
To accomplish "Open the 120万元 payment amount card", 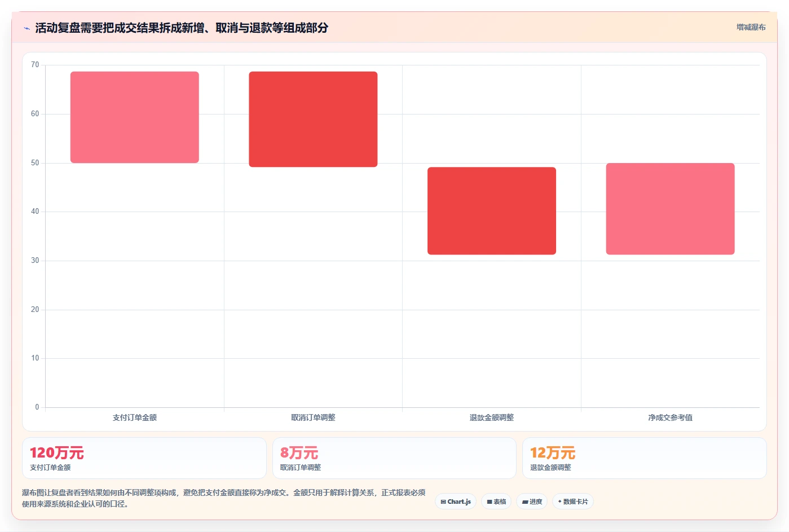I will [x=144, y=458].
